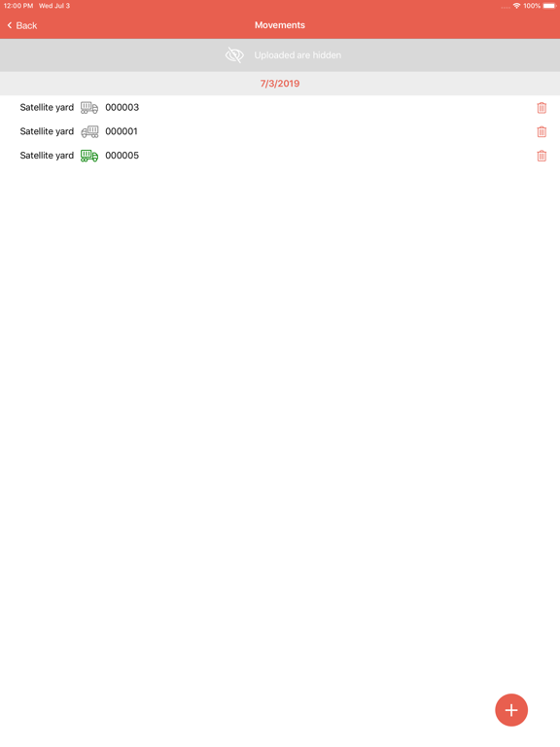This screenshot has width=560, height=747.
Task: Delete movement 000005 with trash icon
Action: [542, 156]
